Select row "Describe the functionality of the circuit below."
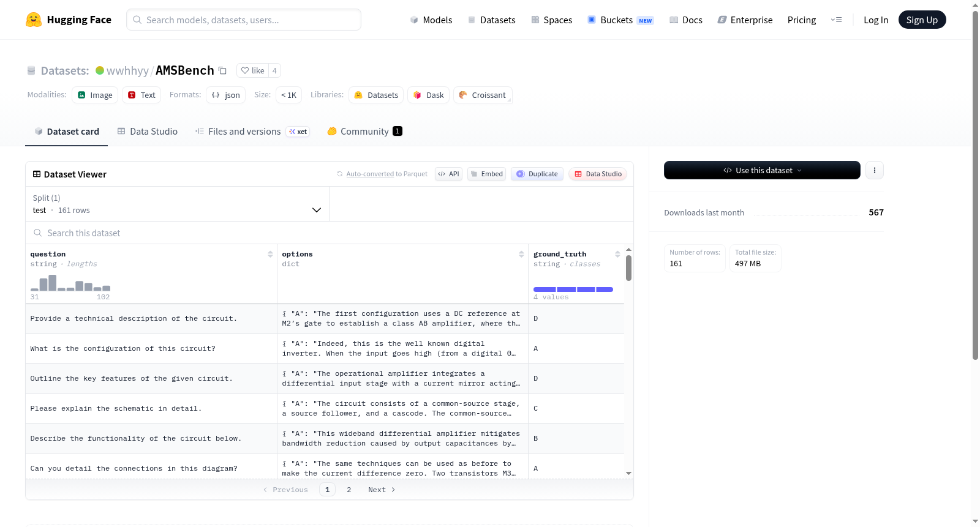The height and width of the screenshot is (527, 980). click(x=325, y=438)
